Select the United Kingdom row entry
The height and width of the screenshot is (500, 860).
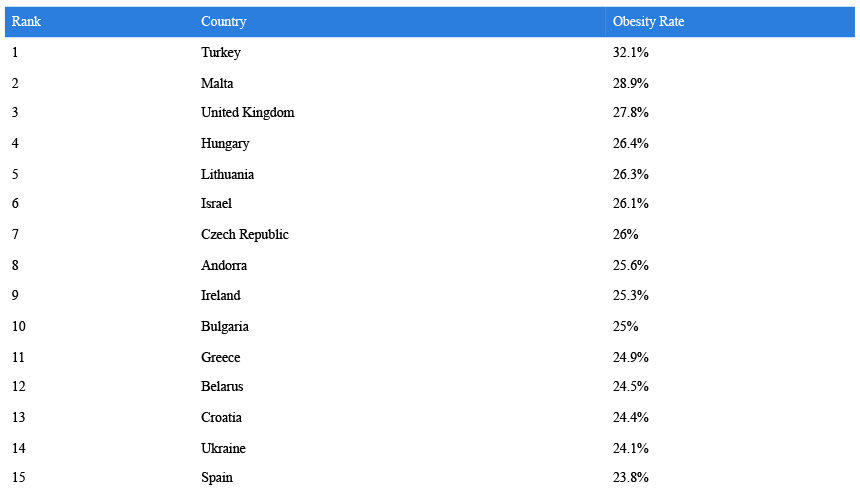[x=247, y=112]
